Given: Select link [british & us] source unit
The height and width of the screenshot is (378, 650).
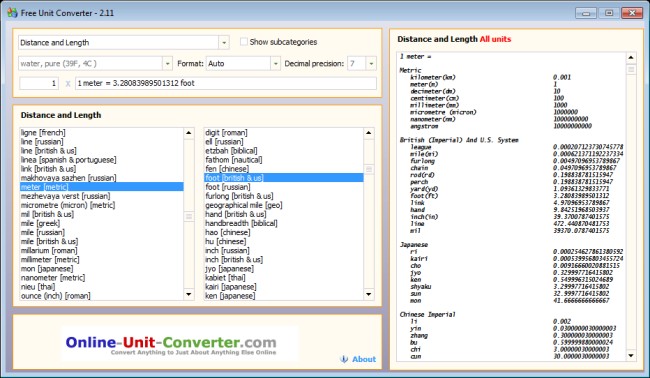Looking at the screenshot, I should pos(102,169).
